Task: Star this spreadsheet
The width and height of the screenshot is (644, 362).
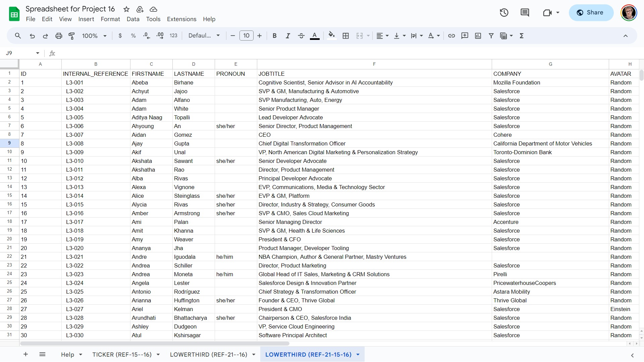Action: click(x=126, y=9)
